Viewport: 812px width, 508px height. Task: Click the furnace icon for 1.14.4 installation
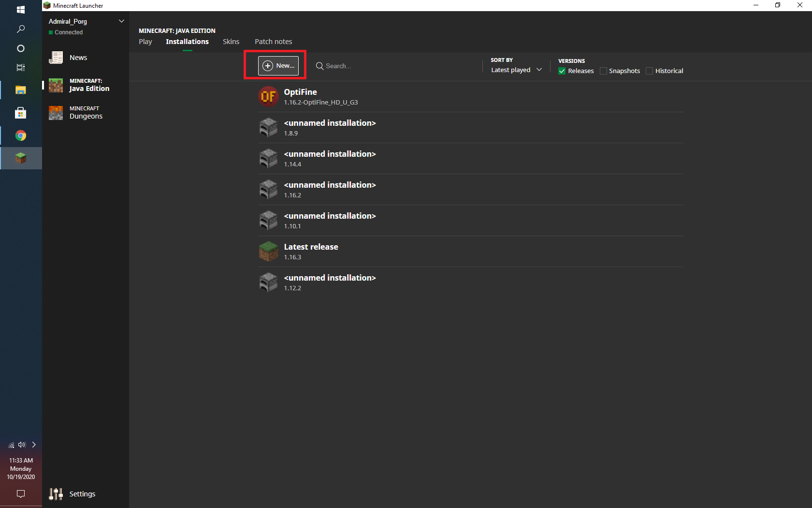pyautogui.click(x=268, y=158)
